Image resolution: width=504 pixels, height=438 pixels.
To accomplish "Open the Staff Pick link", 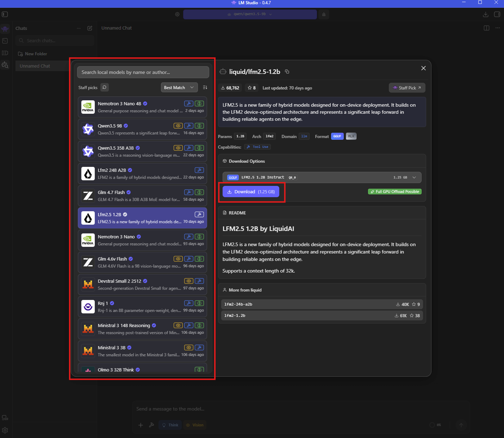I will [x=407, y=88].
